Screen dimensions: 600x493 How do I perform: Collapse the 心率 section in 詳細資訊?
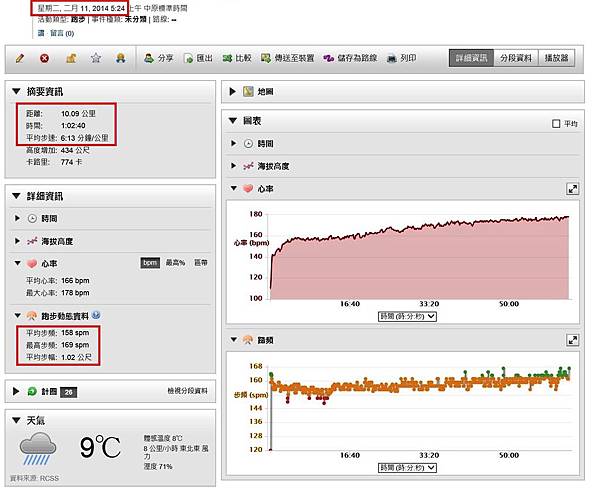click(x=17, y=263)
